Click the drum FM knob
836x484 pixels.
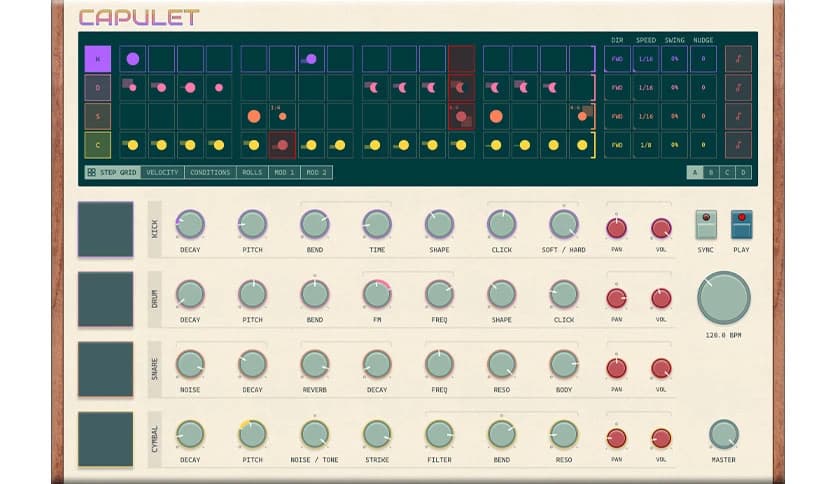point(377,294)
